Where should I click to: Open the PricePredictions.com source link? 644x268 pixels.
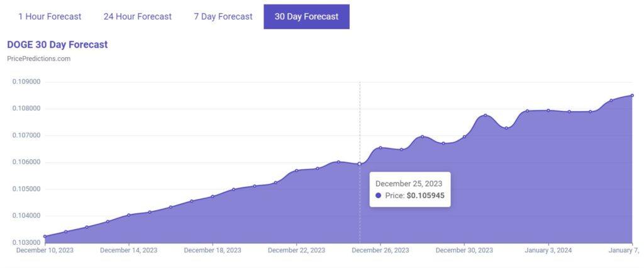click(38, 59)
